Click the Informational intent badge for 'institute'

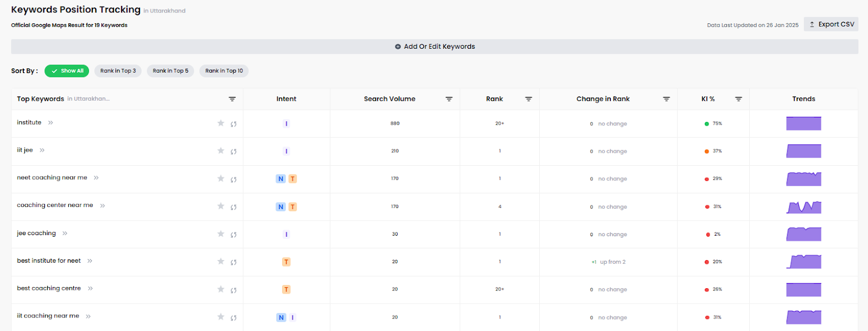pyautogui.click(x=286, y=124)
